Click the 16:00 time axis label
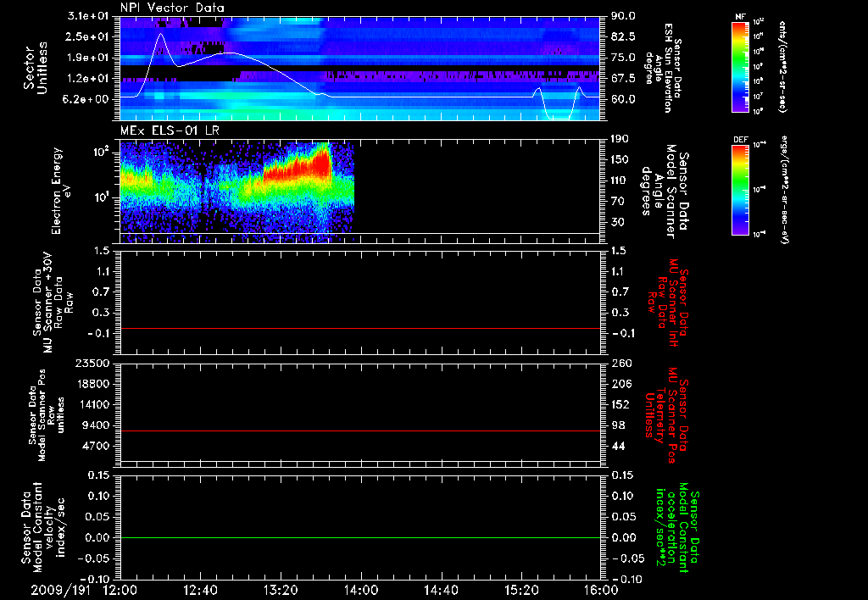Image resolution: width=868 pixels, height=600 pixels. (x=601, y=590)
